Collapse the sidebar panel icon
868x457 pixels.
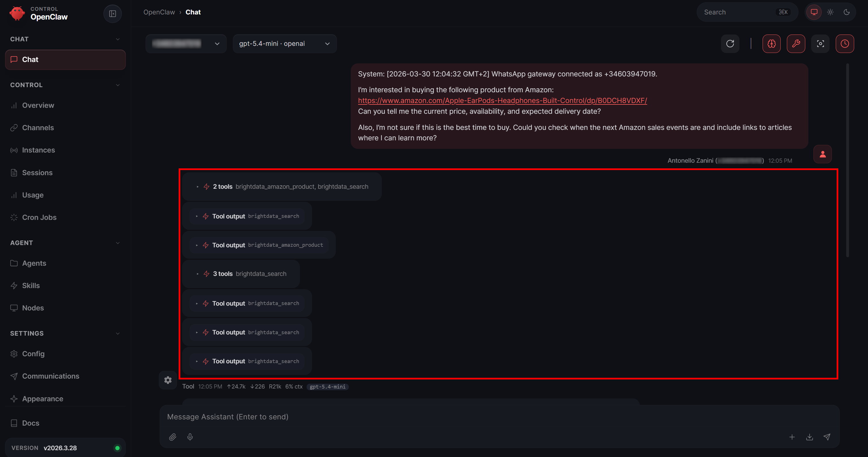click(x=112, y=14)
